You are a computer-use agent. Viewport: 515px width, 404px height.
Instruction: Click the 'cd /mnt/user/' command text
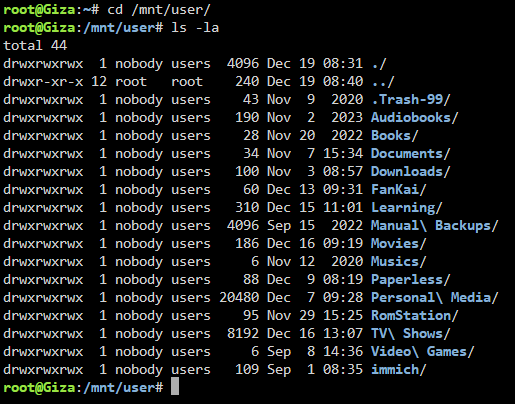159,10
